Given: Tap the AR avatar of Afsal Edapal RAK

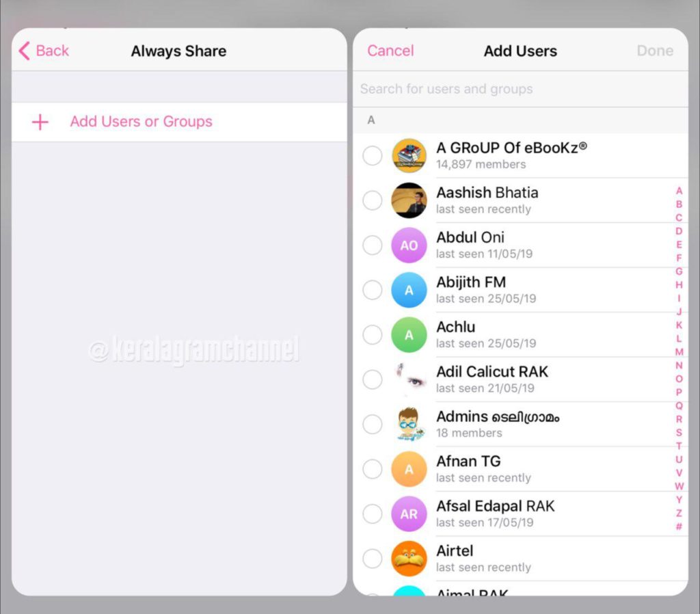Looking at the screenshot, I should 409,514.
